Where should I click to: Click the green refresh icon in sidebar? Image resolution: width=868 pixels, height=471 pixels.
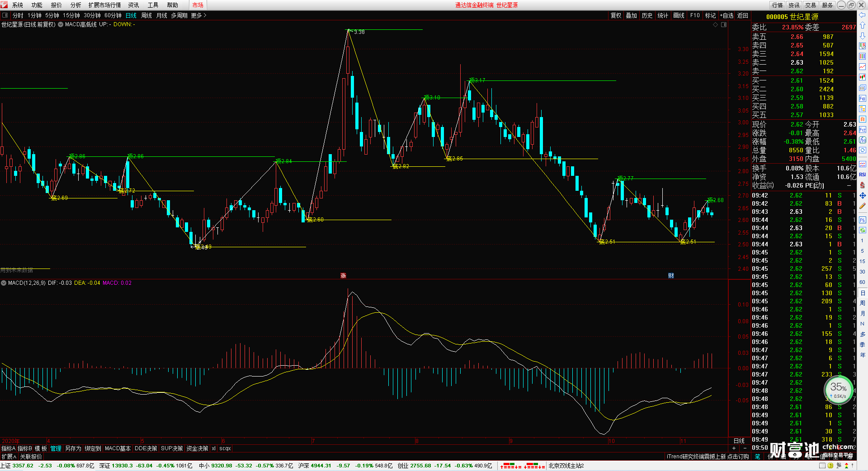862,230
